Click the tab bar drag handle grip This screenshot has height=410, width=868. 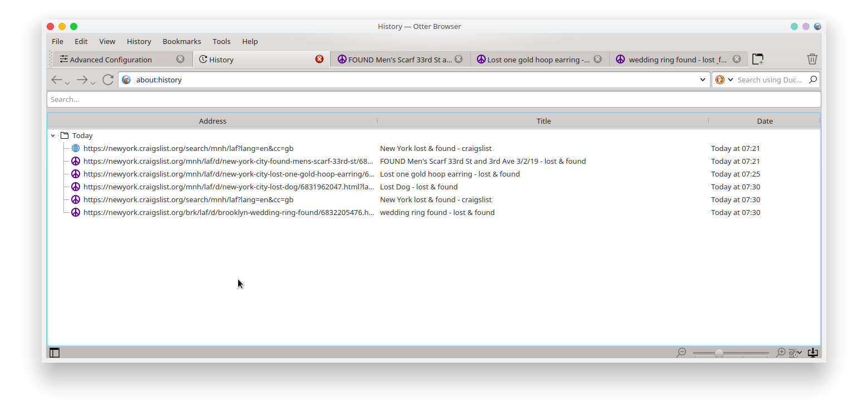(51, 59)
